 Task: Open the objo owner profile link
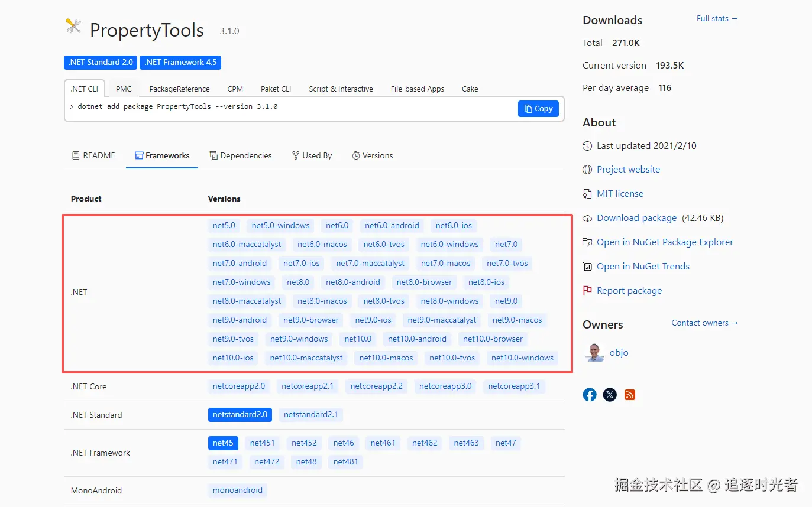619,353
